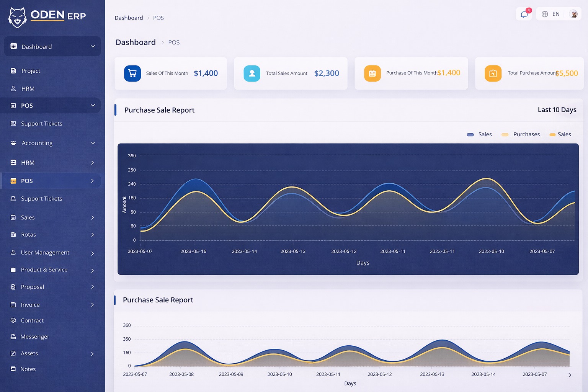
Task: Click the ODEN ERP wolf logo
Action: pos(17,17)
